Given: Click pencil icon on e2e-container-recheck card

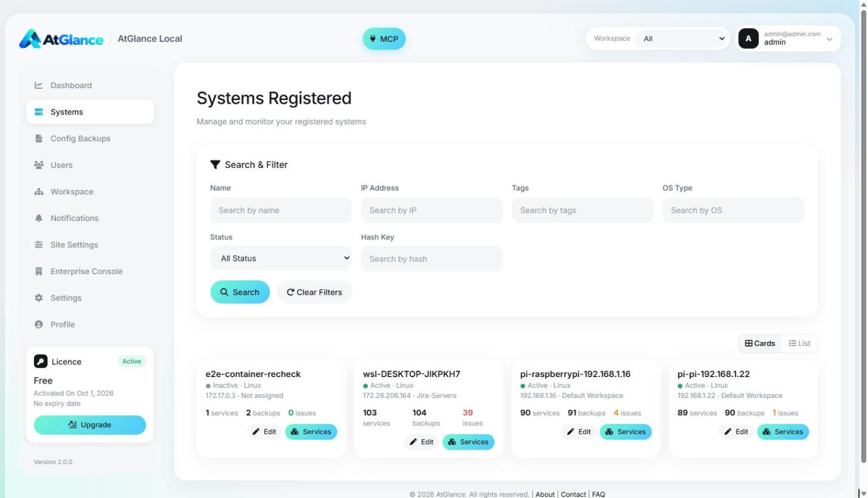Looking at the screenshot, I should click(x=256, y=432).
